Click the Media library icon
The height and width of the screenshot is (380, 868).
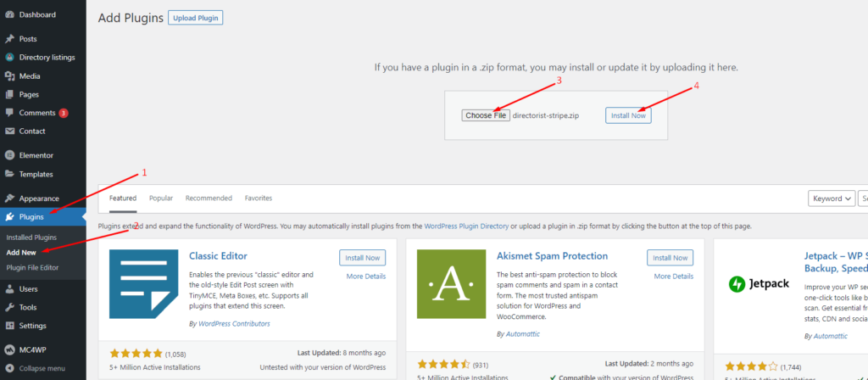[9, 75]
